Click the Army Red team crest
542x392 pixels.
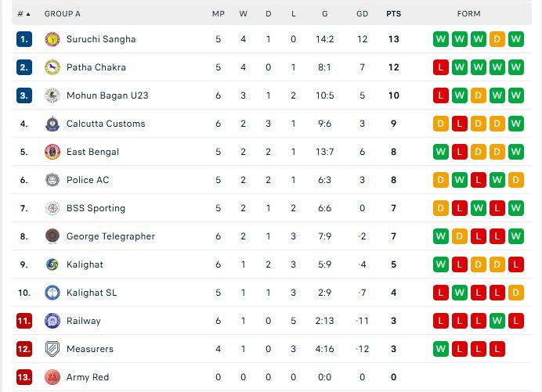pyautogui.click(x=52, y=377)
